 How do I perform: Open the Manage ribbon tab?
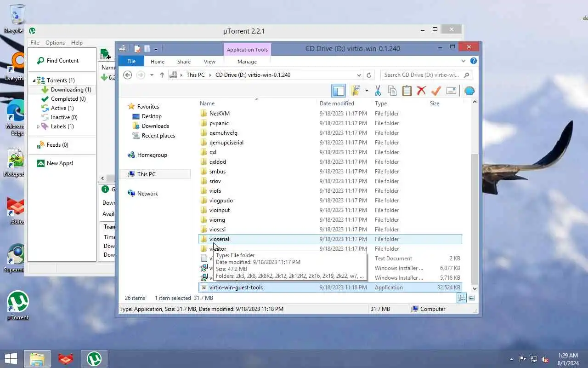(x=247, y=62)
